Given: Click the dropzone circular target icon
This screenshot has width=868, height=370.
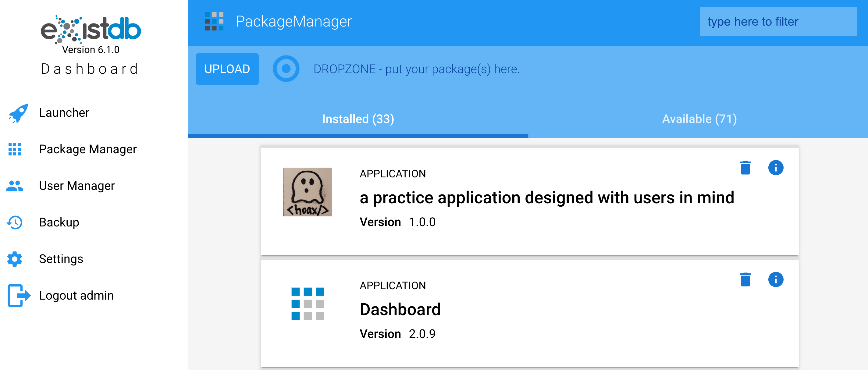Looking at the screenshot, I should coord(286,69).
